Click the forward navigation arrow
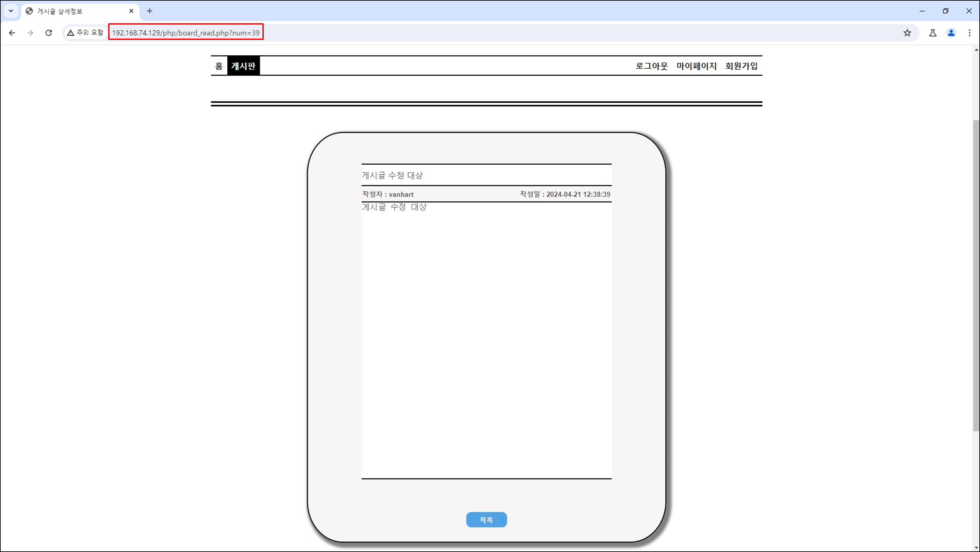The image size is (980, 552). tap(30, 33)
